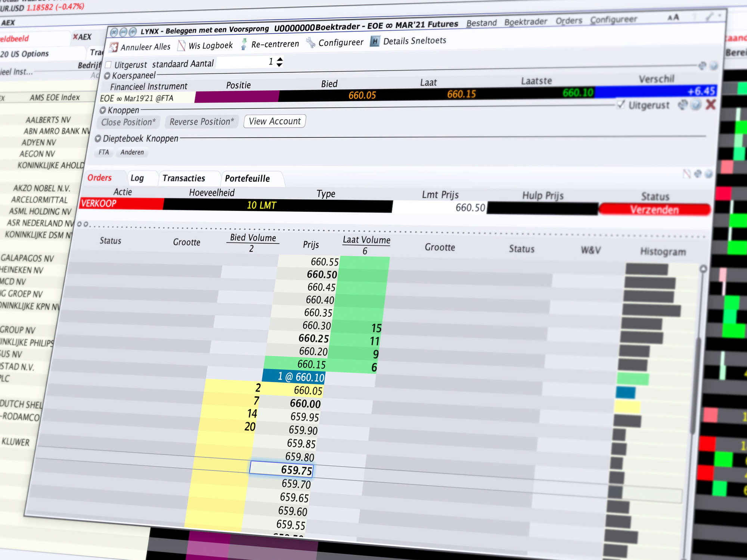Collapse the Diepteboek Knoppen section
Image resolution: width=747 pixels, height=560 pixels.
point(98,139)
